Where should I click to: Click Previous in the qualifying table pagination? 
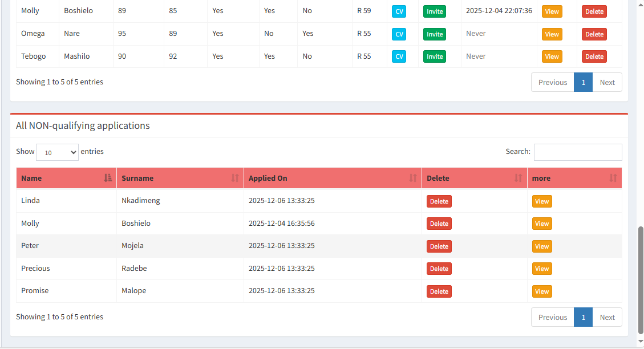pyautogui.click(x=552, y=82)
